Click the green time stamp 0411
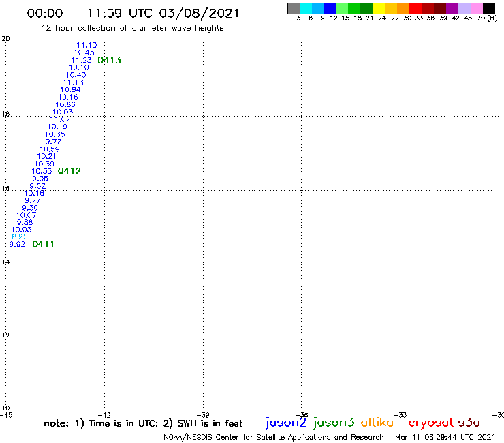The image size is (504, 443). pos(43,244)
